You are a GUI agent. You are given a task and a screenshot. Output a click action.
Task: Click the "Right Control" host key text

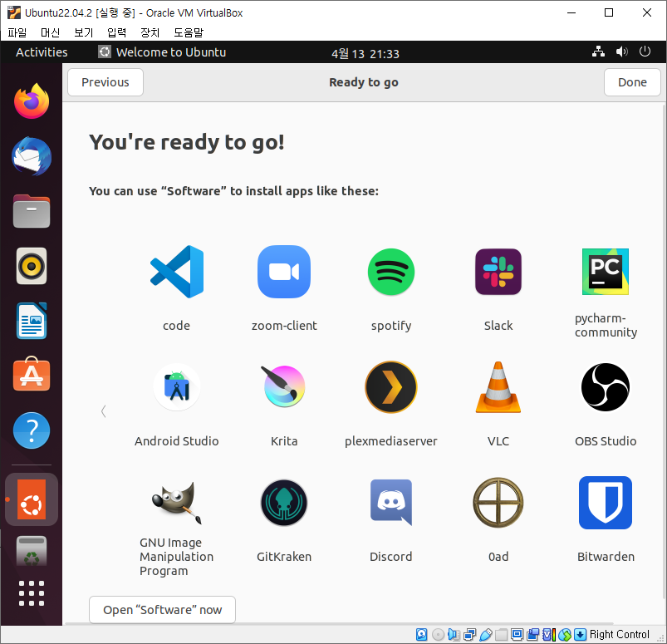pyautogui.click(x=620, y=635)
